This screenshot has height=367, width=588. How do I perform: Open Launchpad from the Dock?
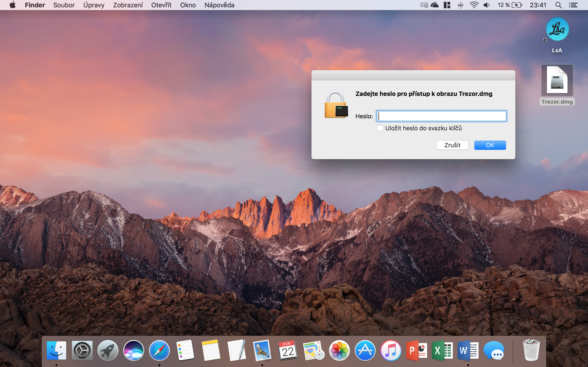pos(108,350)
